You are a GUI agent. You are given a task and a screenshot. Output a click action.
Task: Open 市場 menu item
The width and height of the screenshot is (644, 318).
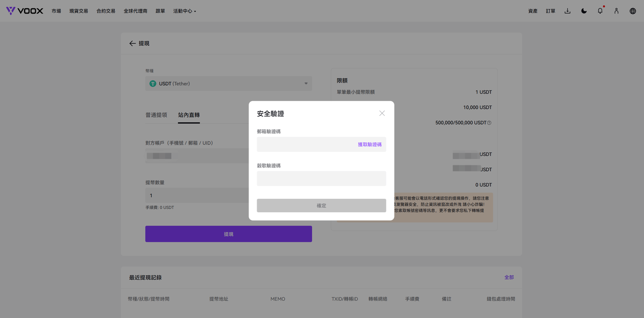point(56,11)
